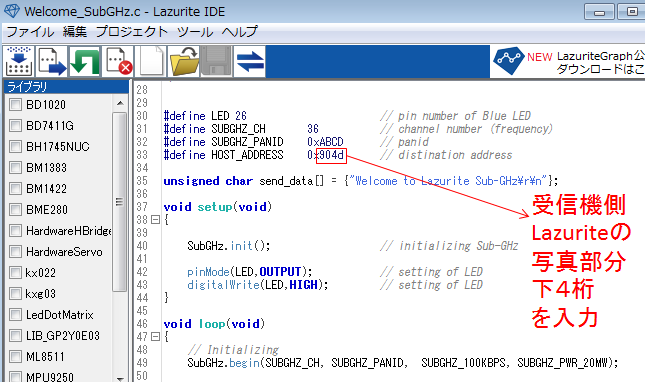This screenshot has width=645, height=382.
Task: Click the void loop(void) line
Action: (x=214, y=324)
